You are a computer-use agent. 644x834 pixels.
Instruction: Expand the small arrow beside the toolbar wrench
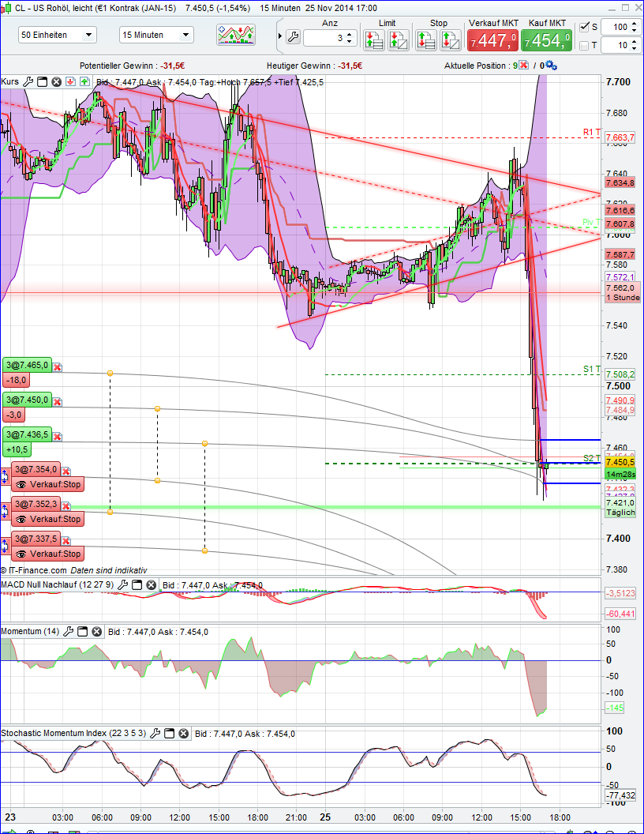pyautogui.click(x=280, y=35)
